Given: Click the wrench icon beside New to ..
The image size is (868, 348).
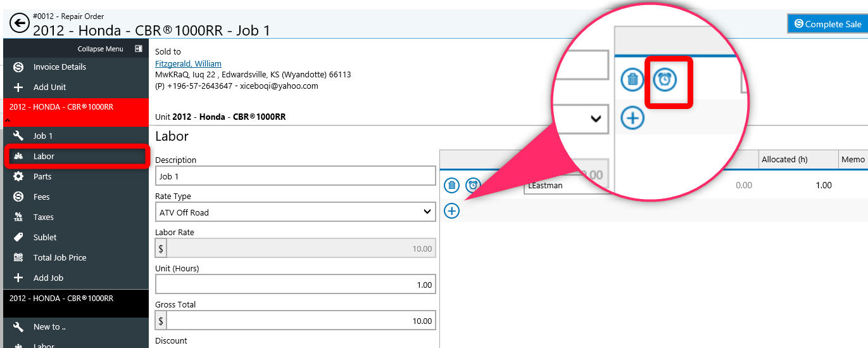Looking at the screenshot, I should 18,326.
